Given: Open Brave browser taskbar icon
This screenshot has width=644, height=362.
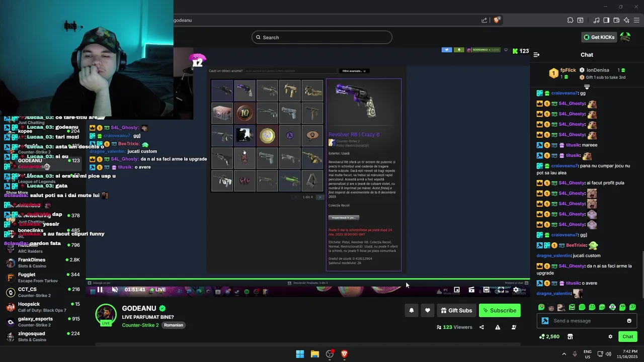Looking at the screenshot, I should point(345,354).
